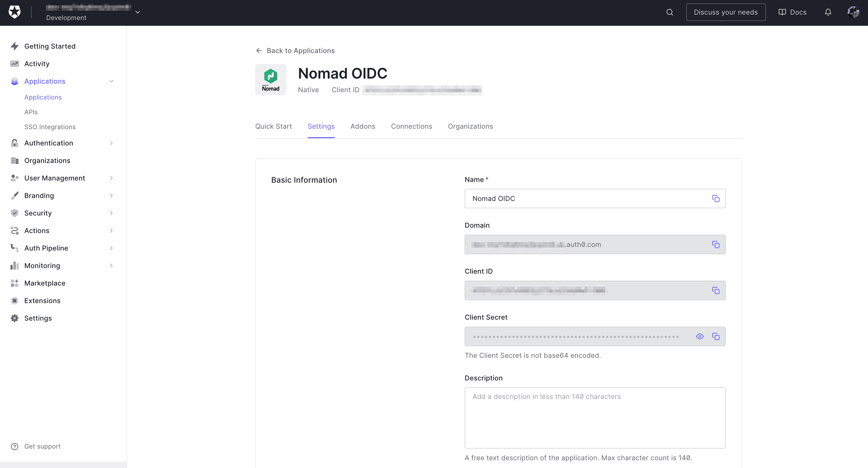Open Marketplace in the sidebar

(45, 283)
